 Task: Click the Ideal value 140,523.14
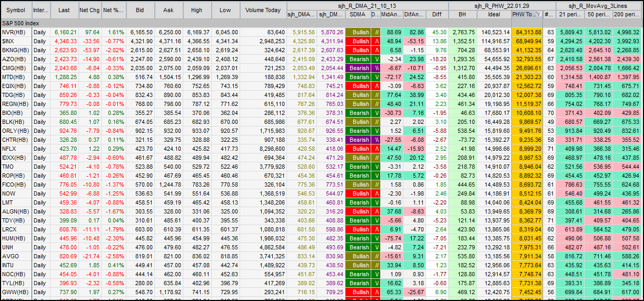(x=494, y=32)
